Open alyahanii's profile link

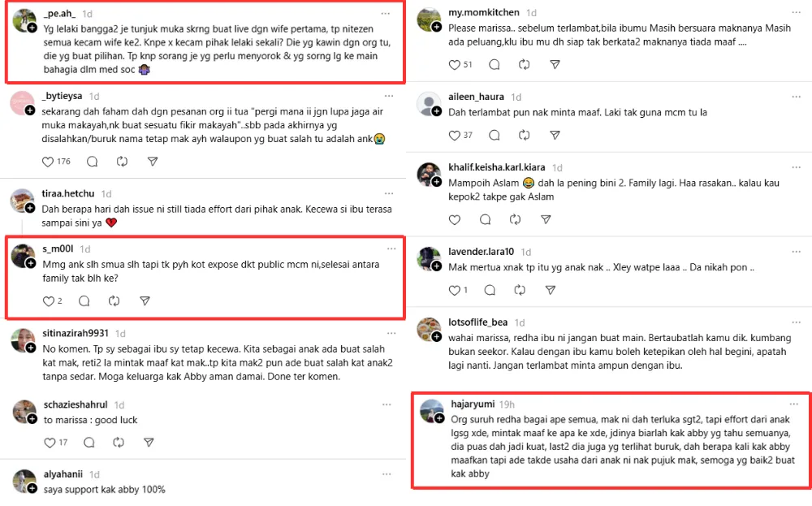pos(65,474)
